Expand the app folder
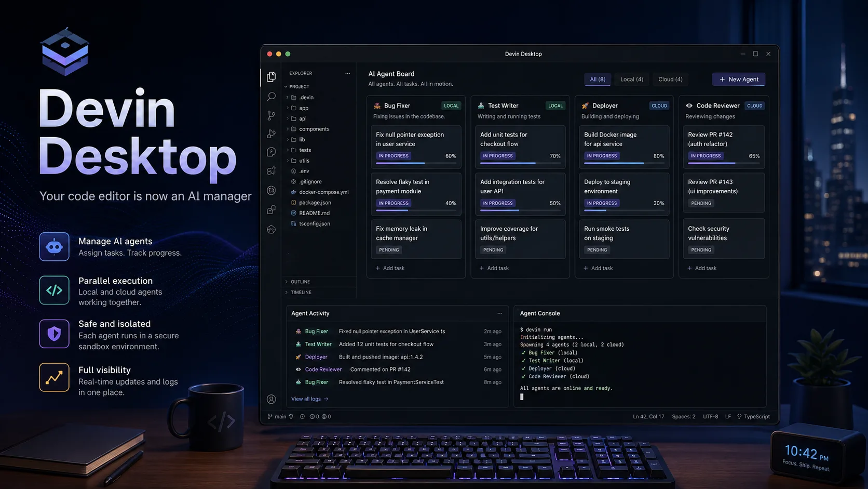This screenshot has height=489, width=868. (288, 108)
